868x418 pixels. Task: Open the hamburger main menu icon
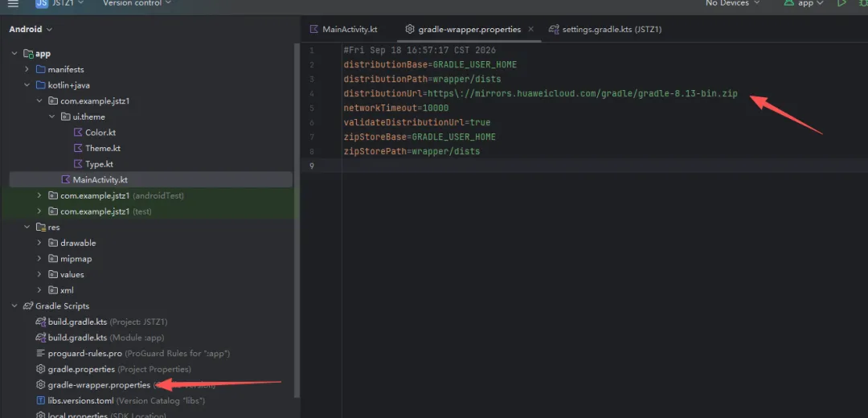pyautogui.click(x=13, y=3)
